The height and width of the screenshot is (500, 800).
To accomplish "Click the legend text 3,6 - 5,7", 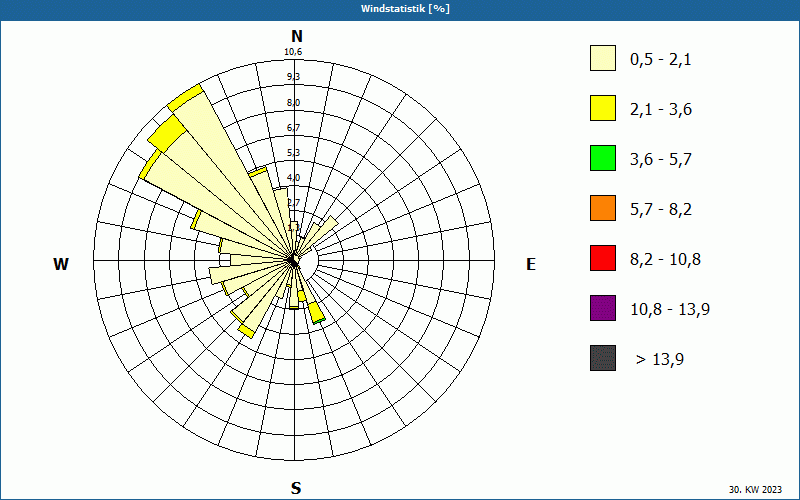I will click(x=661, y=160).
